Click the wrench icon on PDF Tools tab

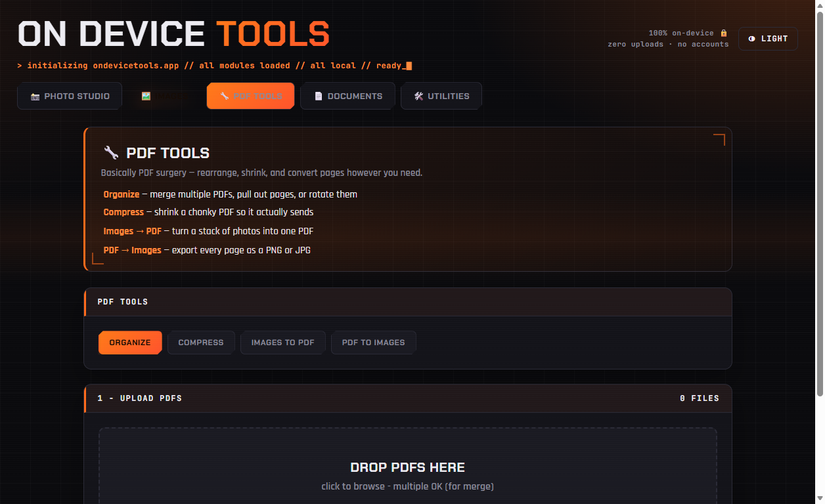(225, 96)
